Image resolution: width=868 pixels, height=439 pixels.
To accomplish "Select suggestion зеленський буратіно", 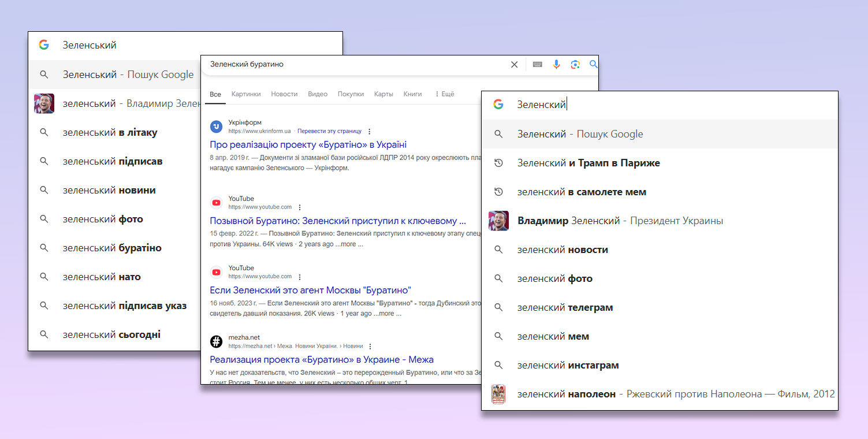I will 112,248.
